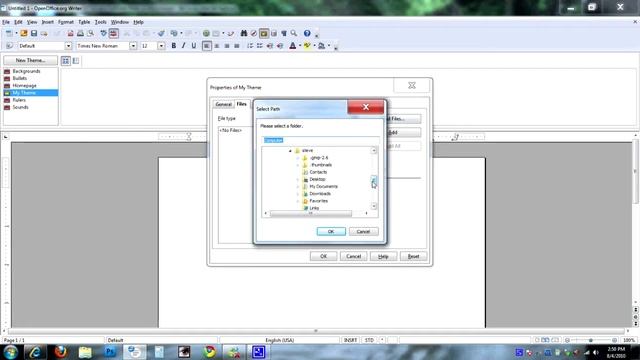Expand the Desktop folder in tree
The image size is (640, 360).
(298, 179)
